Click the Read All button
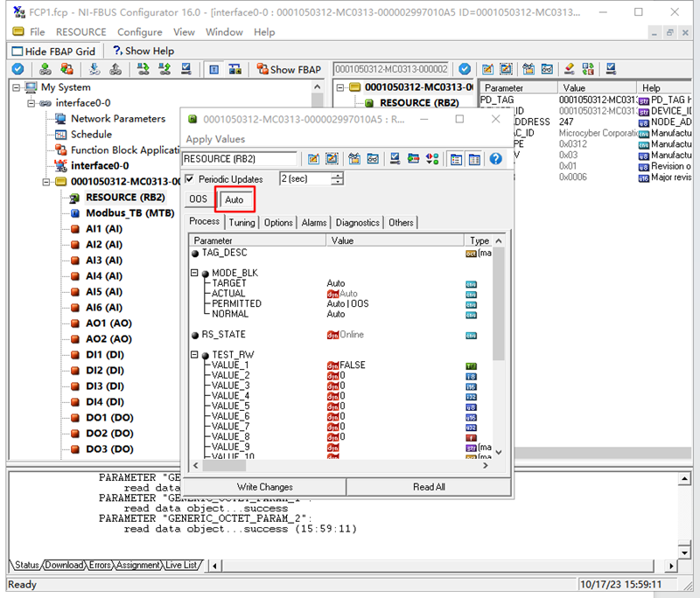700x598 pixels. [429, 487]
